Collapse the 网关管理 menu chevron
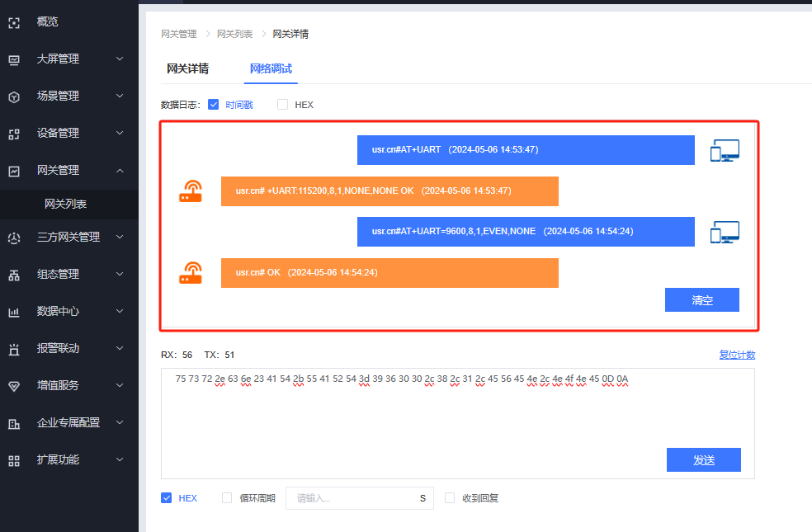The image size is (812, 532). [x=120, y=171]
